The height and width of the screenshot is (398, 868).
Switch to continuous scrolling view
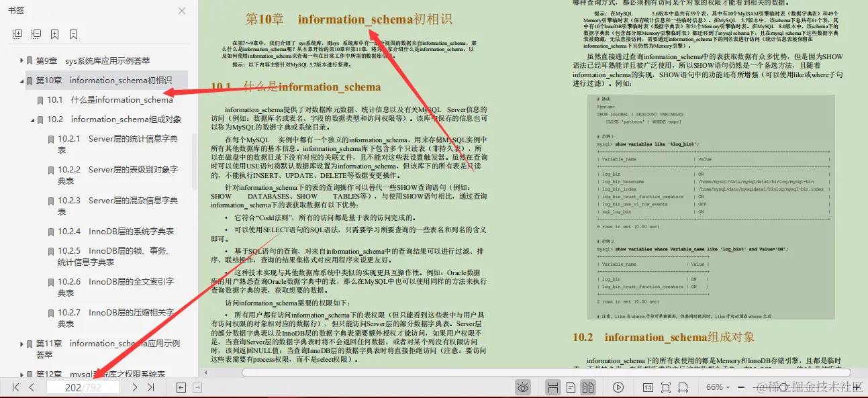pyautogui.click(x=553, y=387)
